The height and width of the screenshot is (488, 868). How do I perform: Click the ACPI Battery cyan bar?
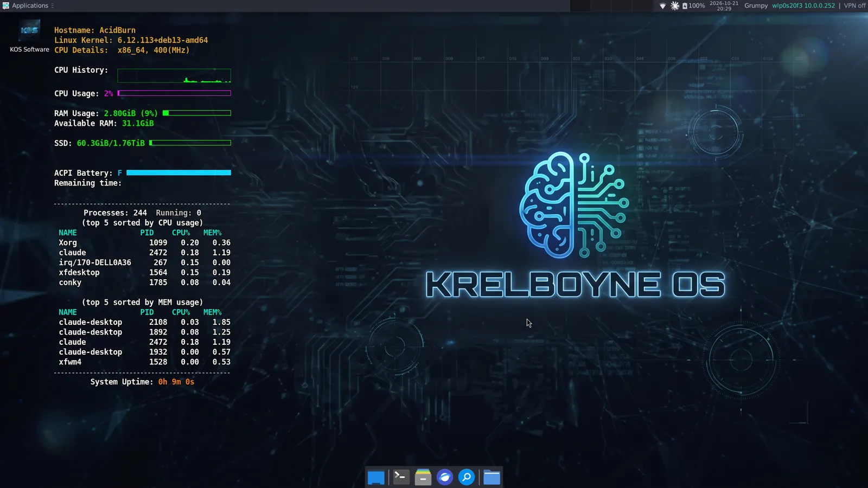pos(178,172)
